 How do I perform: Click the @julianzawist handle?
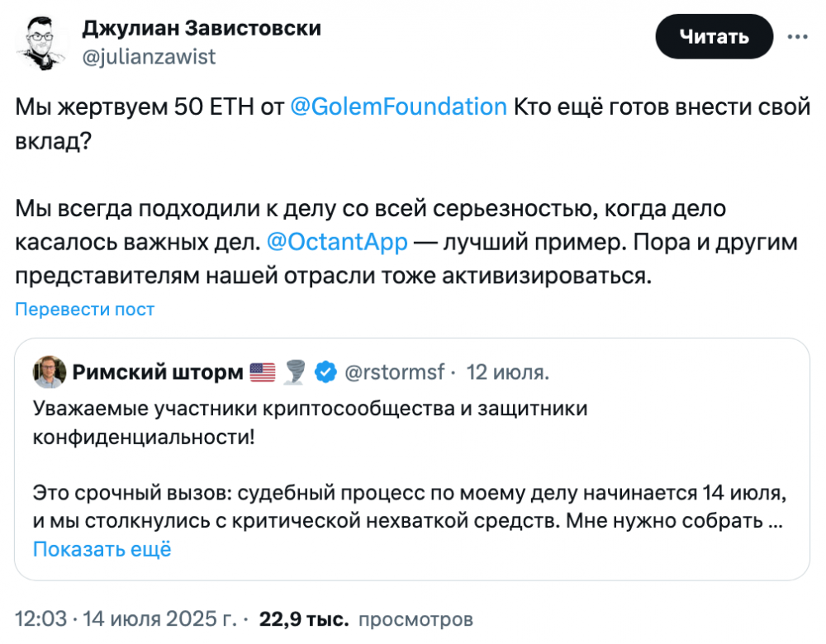click(149, 56)
